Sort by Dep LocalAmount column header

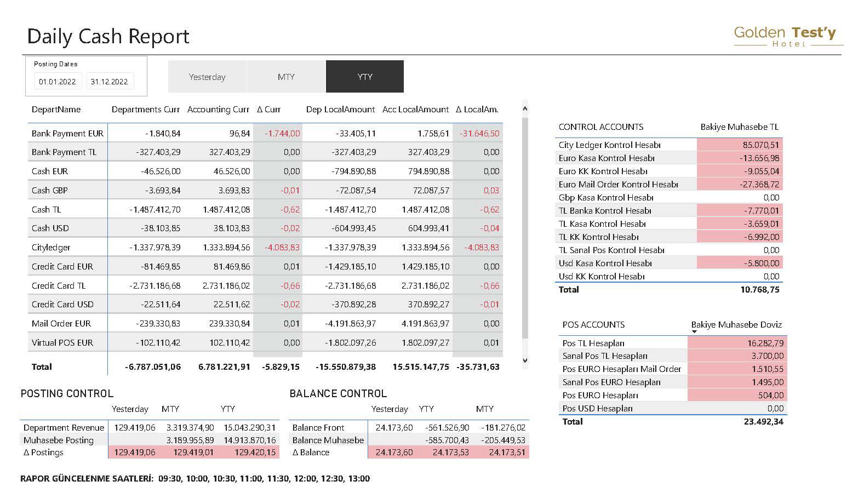point(341,110)
